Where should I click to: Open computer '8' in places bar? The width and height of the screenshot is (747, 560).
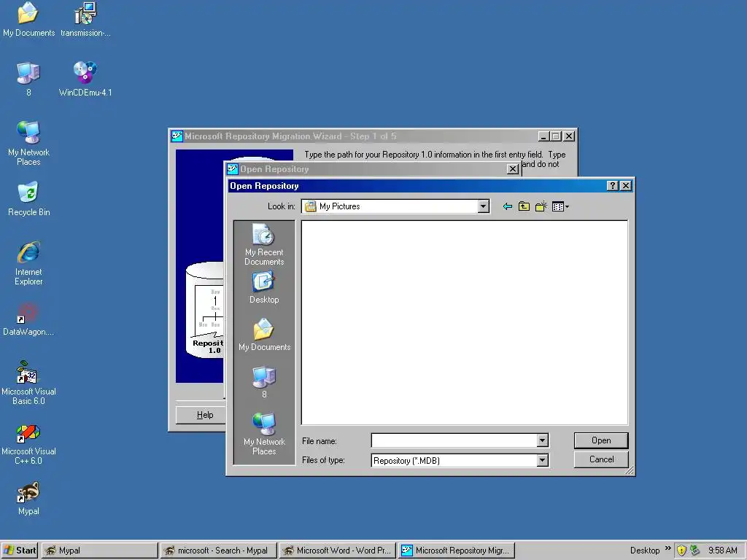pos(264,382)
